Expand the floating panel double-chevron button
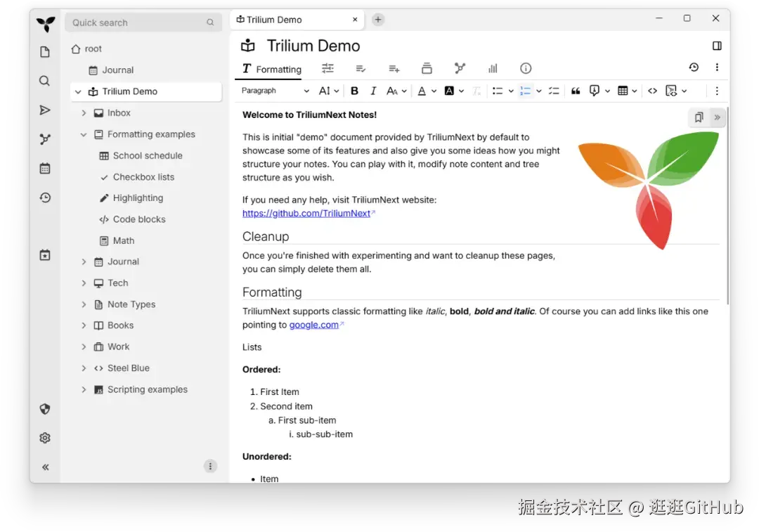The image size is (759, 532). (717, 117)
